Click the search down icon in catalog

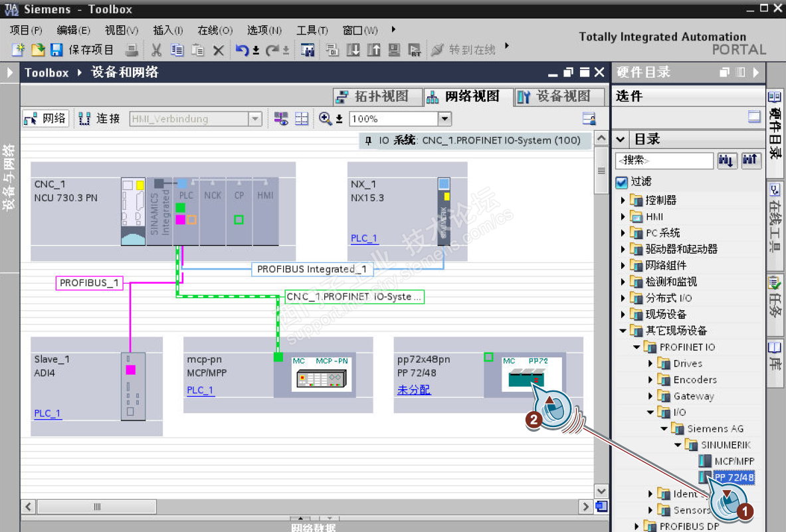coord(727,160)
